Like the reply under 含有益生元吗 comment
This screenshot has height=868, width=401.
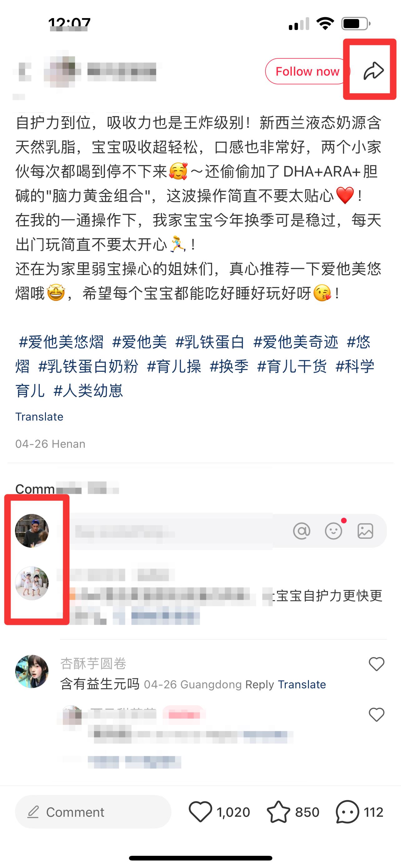coord(376,714)
